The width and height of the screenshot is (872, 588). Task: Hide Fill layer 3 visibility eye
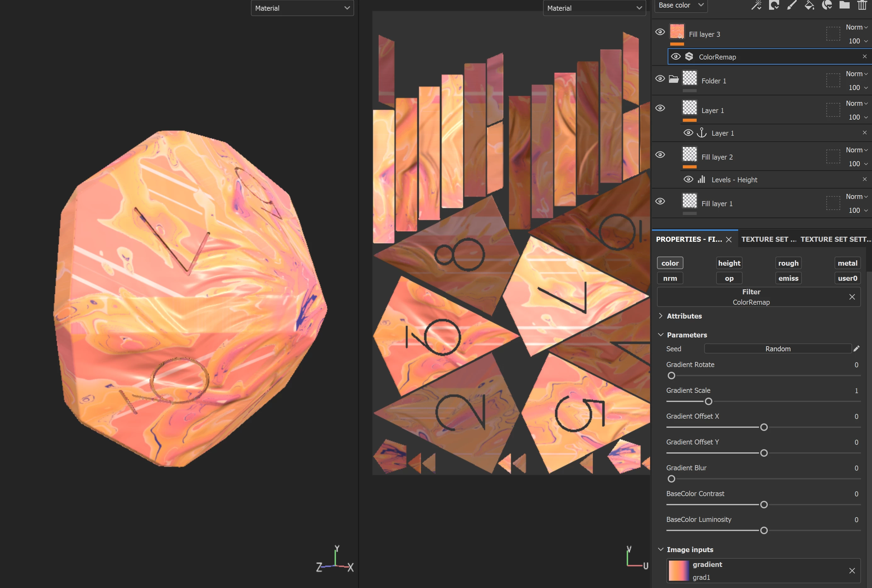(660, 32)
